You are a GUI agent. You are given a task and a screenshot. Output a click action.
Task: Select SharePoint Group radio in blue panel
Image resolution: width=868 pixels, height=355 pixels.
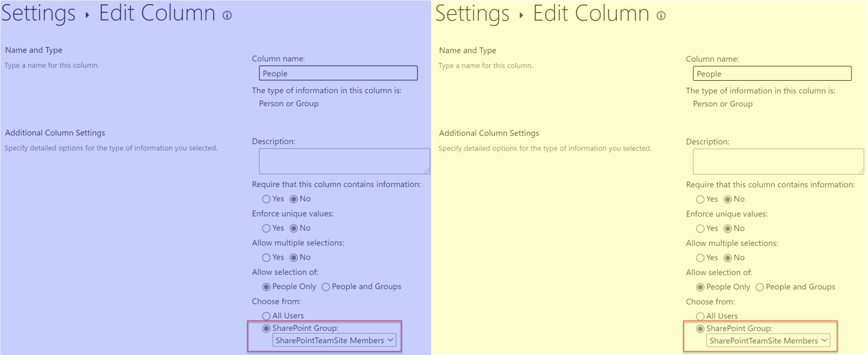267,328
